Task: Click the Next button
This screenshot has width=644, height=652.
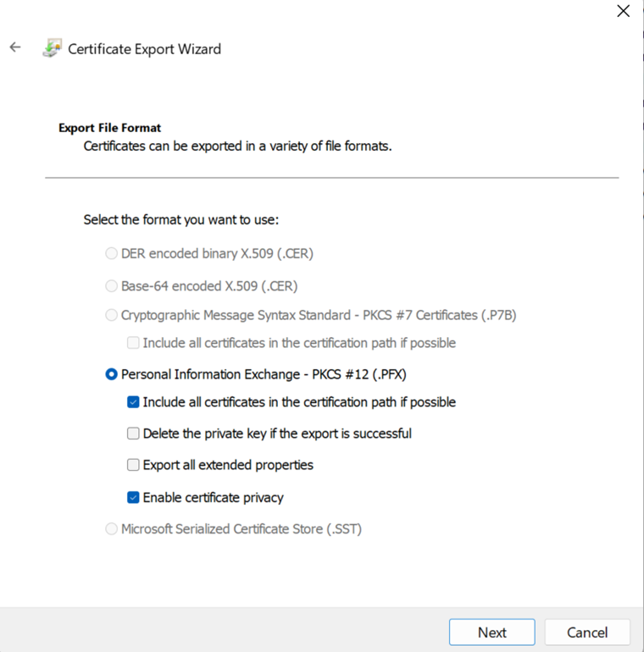Action: 492,632
